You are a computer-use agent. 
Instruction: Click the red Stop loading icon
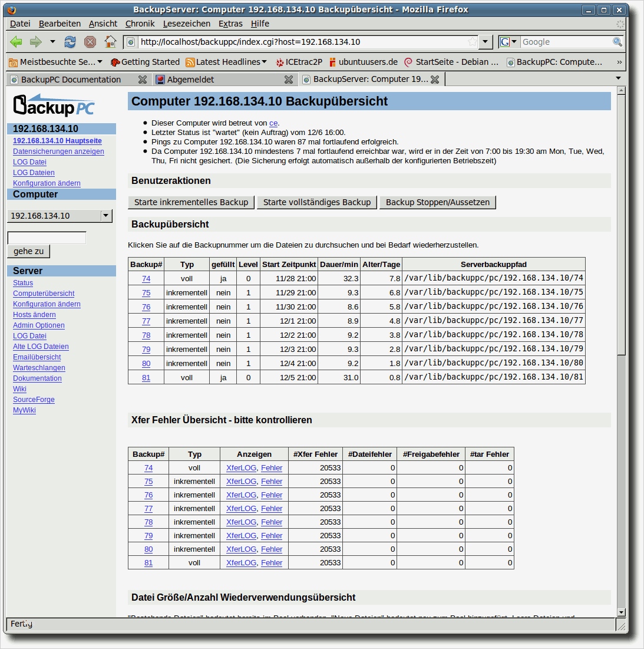coord(90,42)
